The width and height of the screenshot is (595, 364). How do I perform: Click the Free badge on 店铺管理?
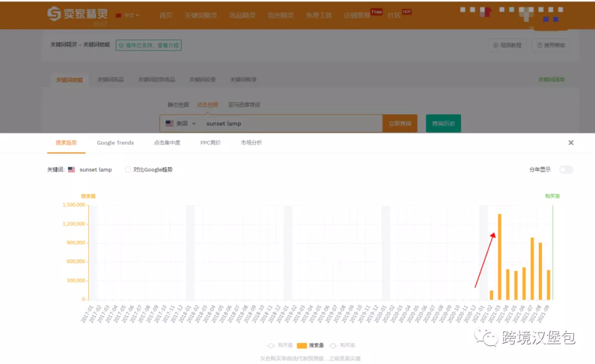[x=376, y=12]
